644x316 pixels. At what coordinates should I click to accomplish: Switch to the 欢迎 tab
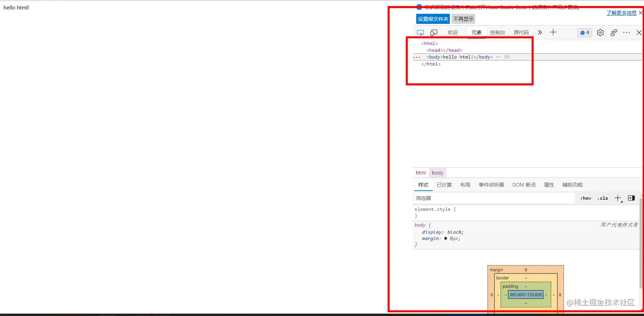click(452, 33)
